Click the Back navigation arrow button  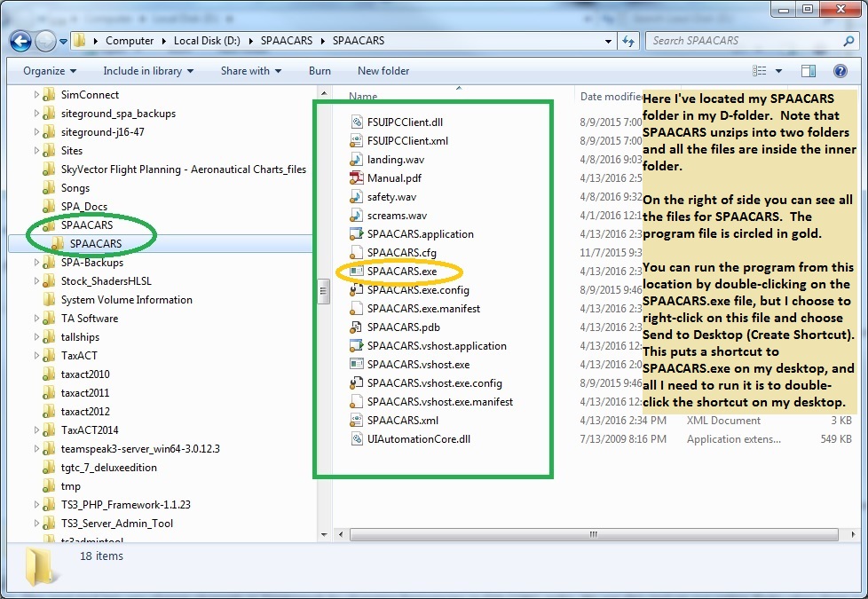20,41
